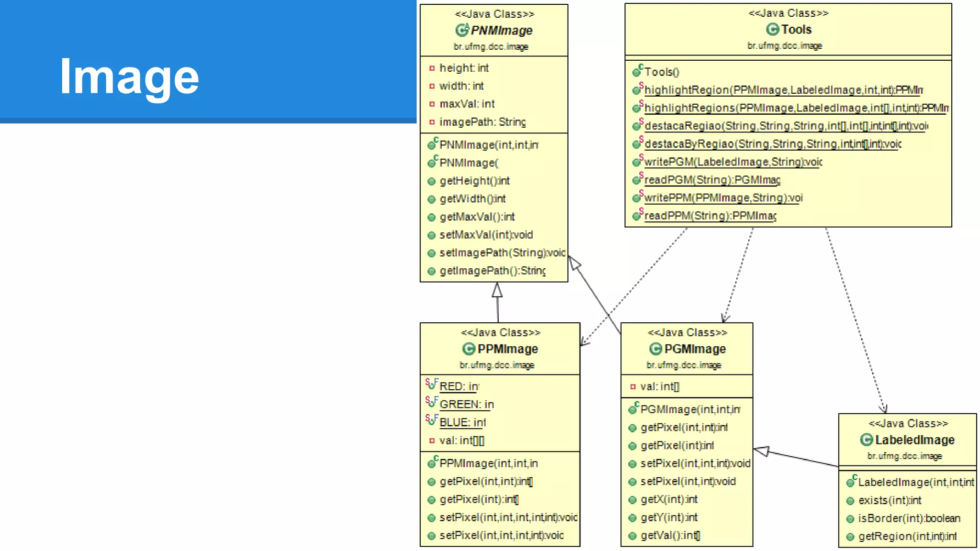Viewport: 980px width, 551px height.
Task: Click the maxVal: int field
Action: coord(467,104)
